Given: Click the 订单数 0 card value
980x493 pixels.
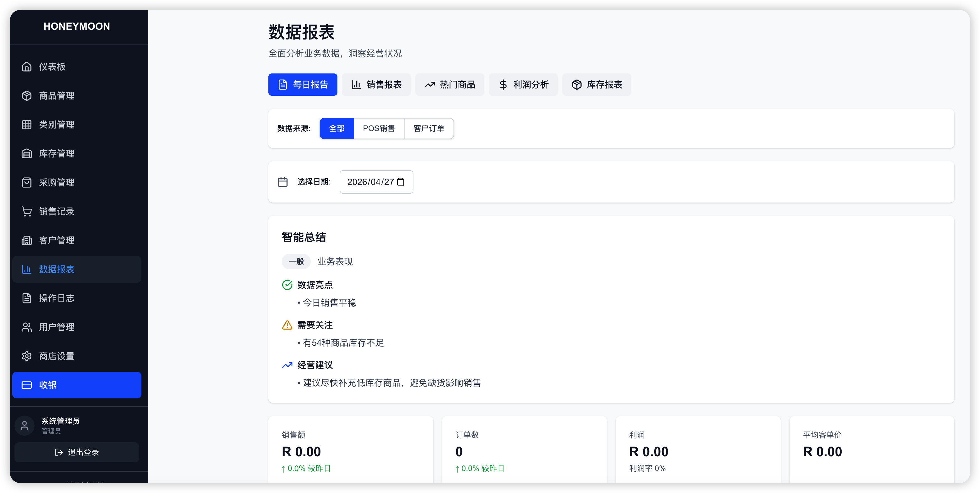Looking at the screenshot, I should [x=459, y=452].
